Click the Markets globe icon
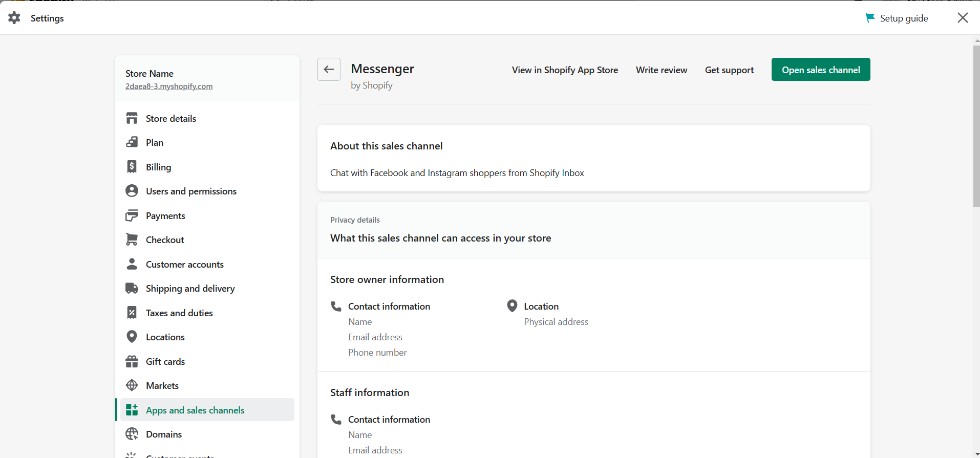This screenshot has width=980, height=458. tap(132, 385)
